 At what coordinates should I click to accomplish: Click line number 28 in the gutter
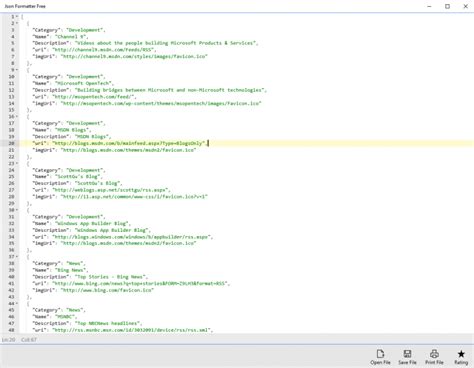(11, 197)
